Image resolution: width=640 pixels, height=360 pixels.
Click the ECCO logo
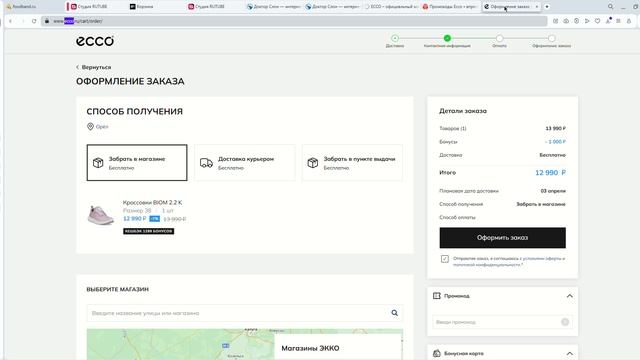tap(95, 41)
